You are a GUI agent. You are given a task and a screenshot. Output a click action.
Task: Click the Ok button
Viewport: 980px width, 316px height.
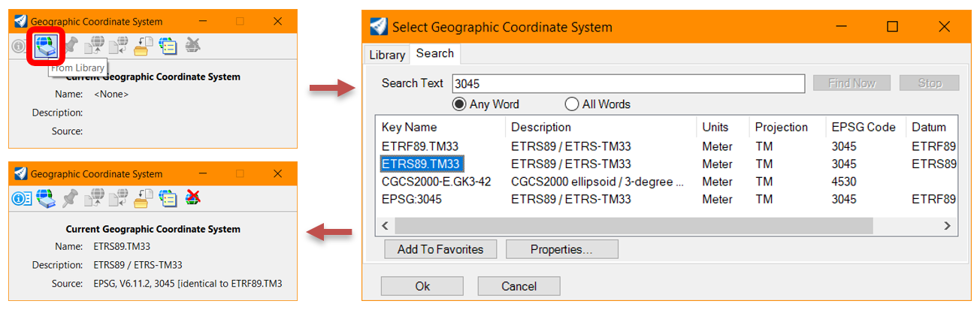[x=422, y=286]
